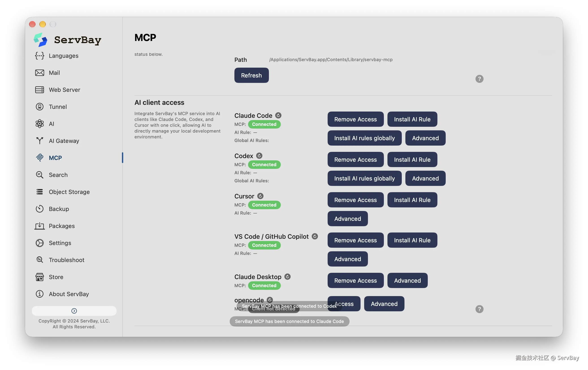Refresh Cursor status icon
Viewport: 588px width, 370px height.
261,196
